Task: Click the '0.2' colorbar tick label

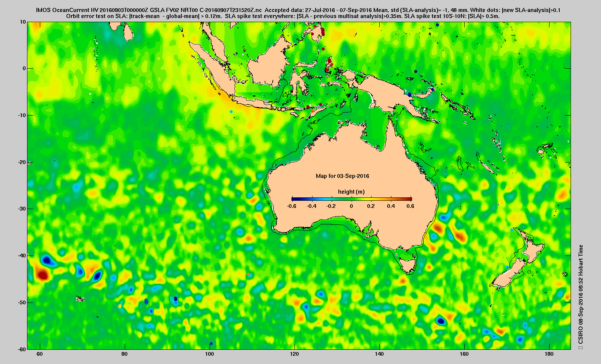Action: [x=371, y=206]
